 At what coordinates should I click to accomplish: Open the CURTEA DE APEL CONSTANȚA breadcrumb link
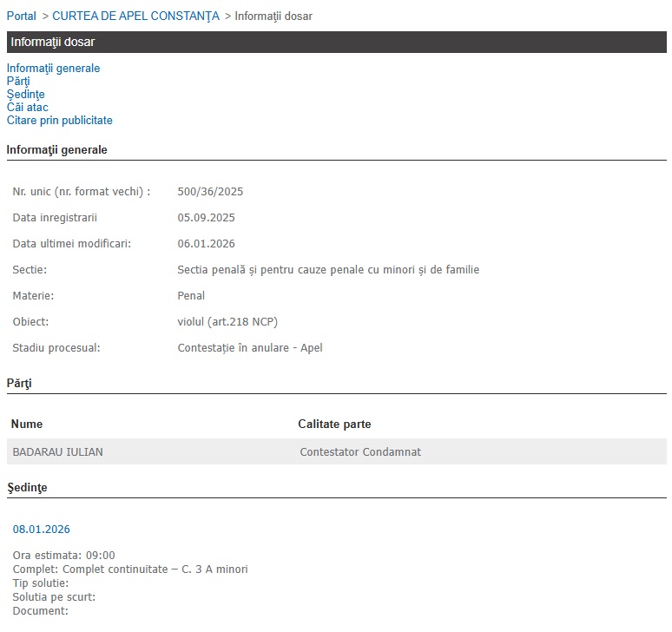click(x=135, y=16)
